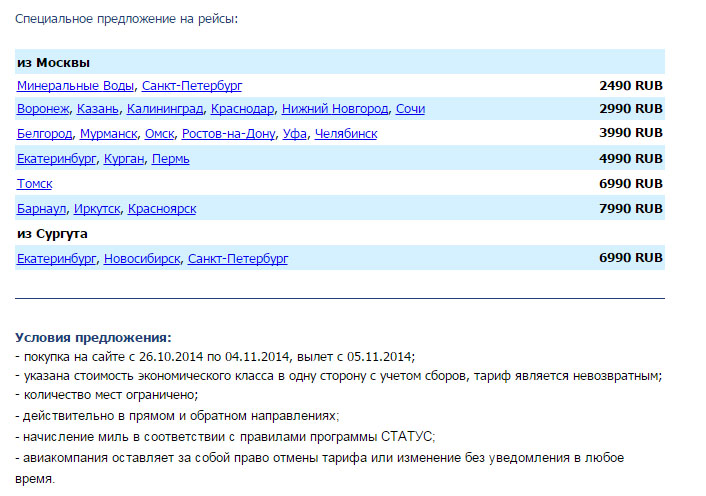The image size is (706, 496).
Task: Select the Омск link
Action: pyautogui.click(x=159, y=134)
